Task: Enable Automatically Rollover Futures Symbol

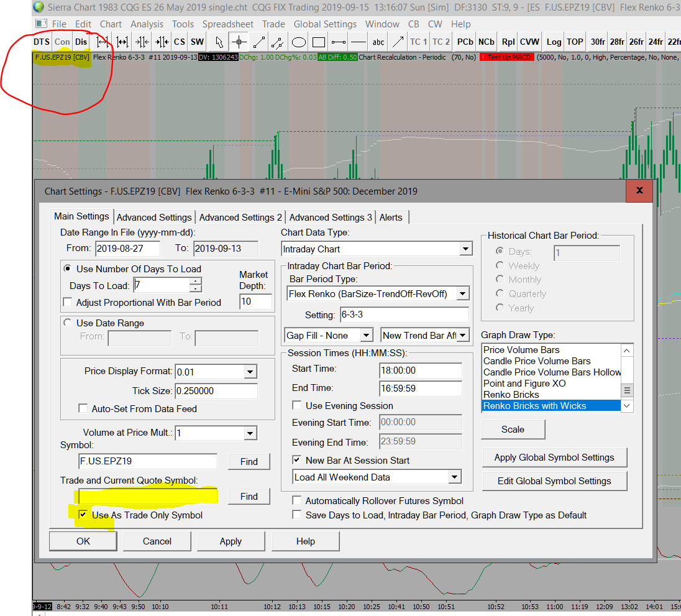Action: [297, 500]
